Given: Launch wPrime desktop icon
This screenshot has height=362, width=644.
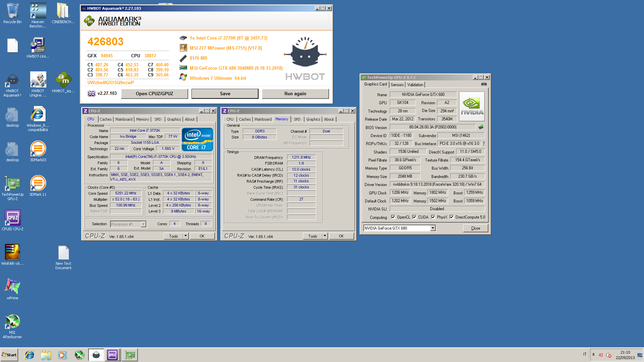Looking at the screenshot, I should click(x=12, y=290).
